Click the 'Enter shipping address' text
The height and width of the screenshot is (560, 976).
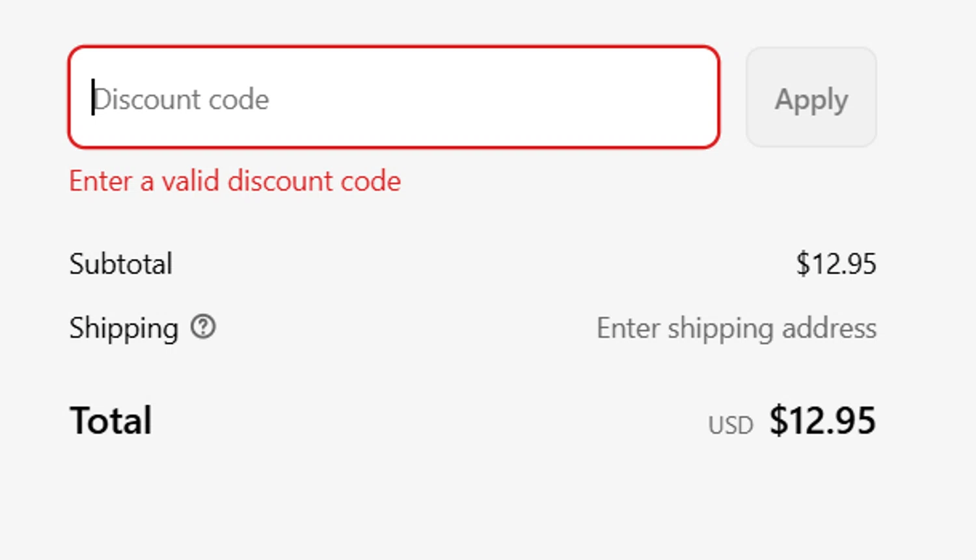point(736,328)
